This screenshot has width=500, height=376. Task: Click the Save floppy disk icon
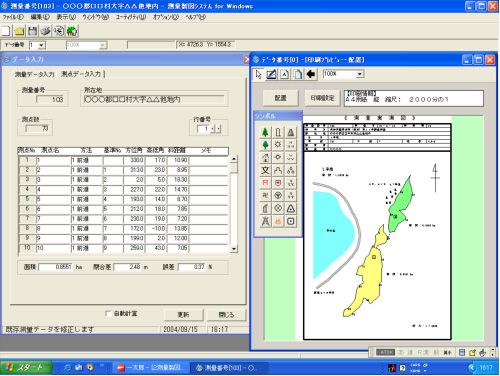click(32, 31)
